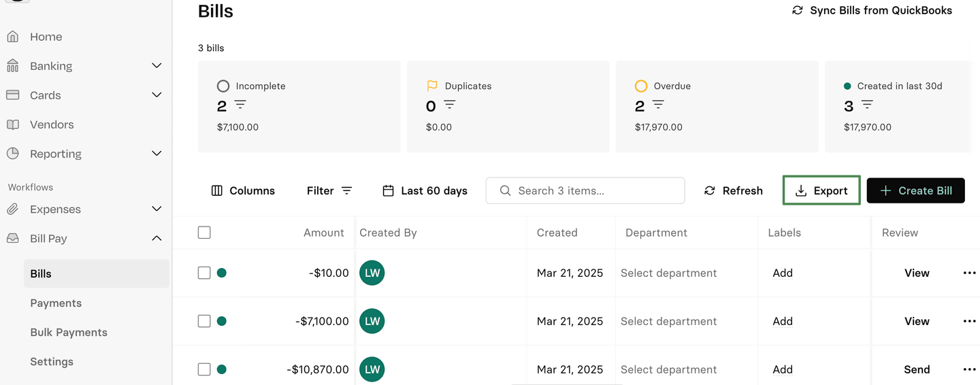Collapse the Bill Pay sidebar section
980x385 pixels.
(x=157, y=239)
